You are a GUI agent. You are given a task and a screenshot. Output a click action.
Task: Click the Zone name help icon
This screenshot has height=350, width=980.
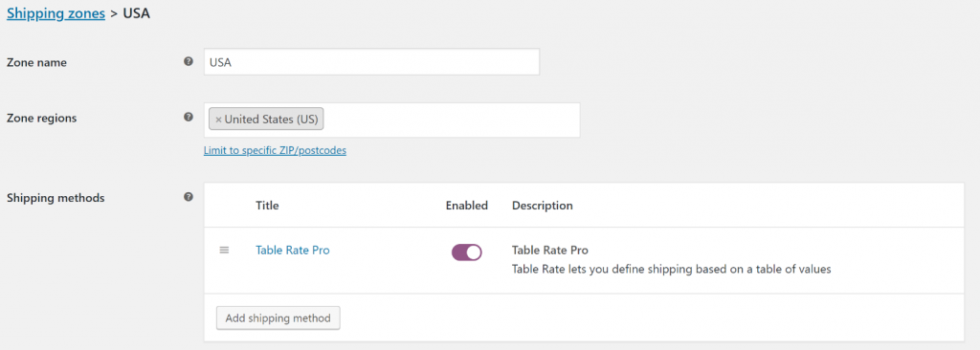pos(189,62)
